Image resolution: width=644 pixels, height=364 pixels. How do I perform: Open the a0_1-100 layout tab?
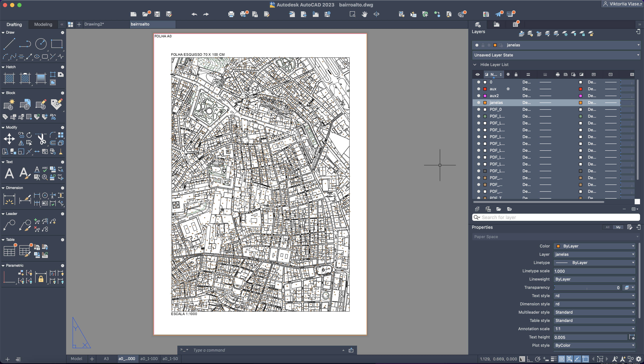click(x=149, y=358)
